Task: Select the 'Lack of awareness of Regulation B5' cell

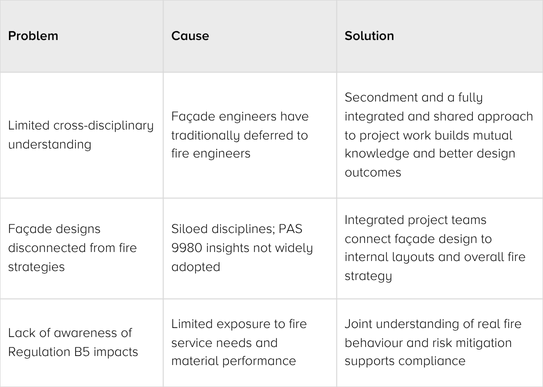Action: tap(82, 343)
